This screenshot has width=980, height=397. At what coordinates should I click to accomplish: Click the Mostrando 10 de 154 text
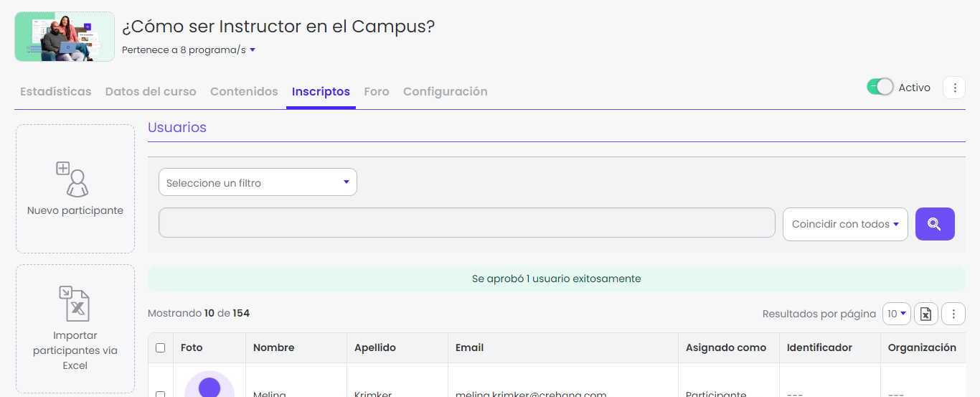pos(199,313)
